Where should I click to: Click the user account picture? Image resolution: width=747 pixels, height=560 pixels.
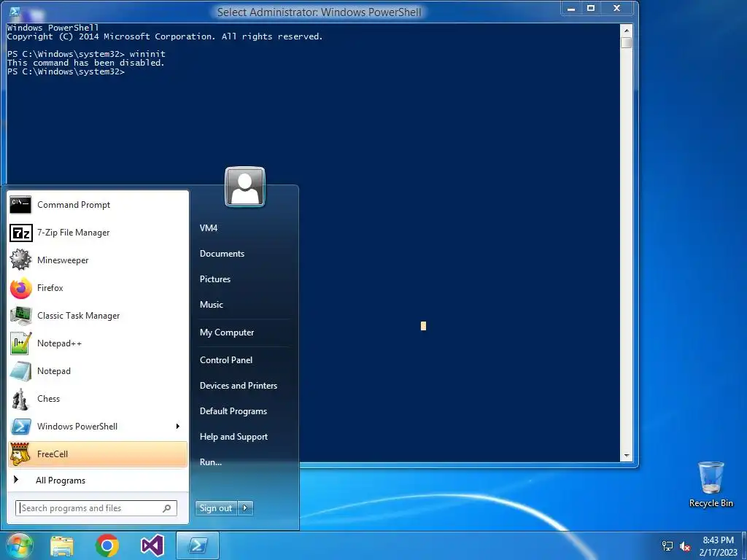[245, 187]
